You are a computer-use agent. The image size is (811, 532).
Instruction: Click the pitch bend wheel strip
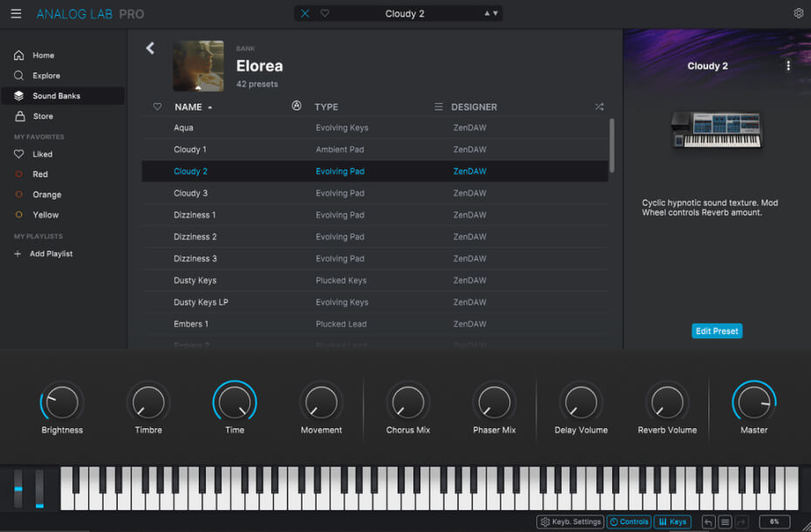(x=18, y=488)
